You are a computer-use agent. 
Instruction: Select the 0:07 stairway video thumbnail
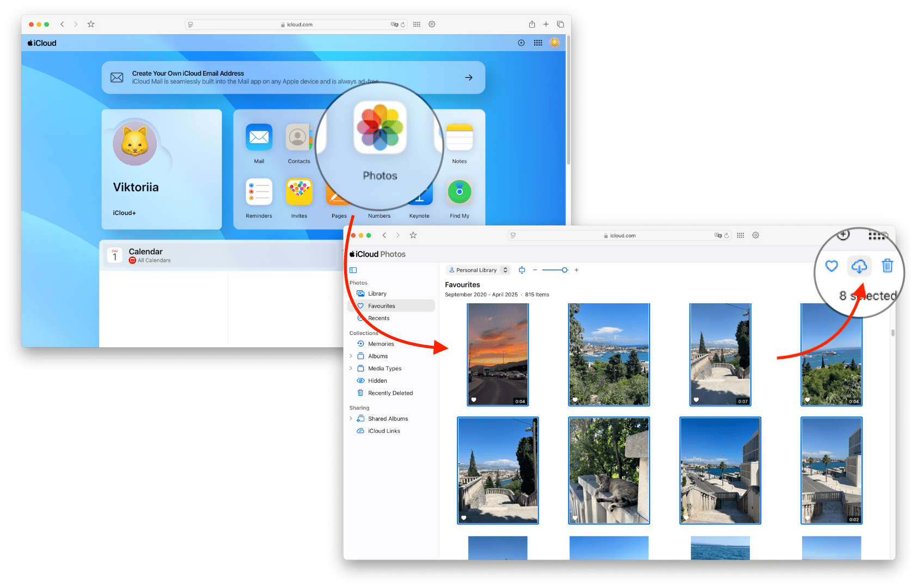tap(720, 354)
